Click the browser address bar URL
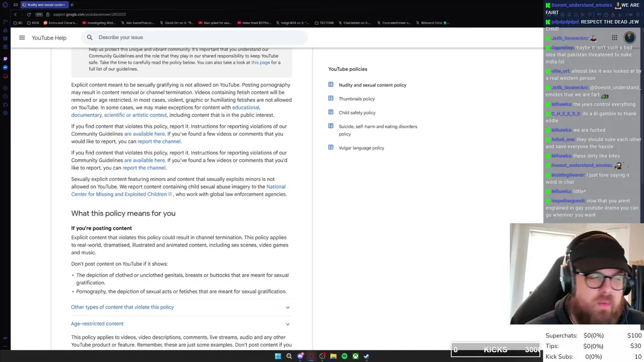 pyautogui.click(x=89, y=14)
